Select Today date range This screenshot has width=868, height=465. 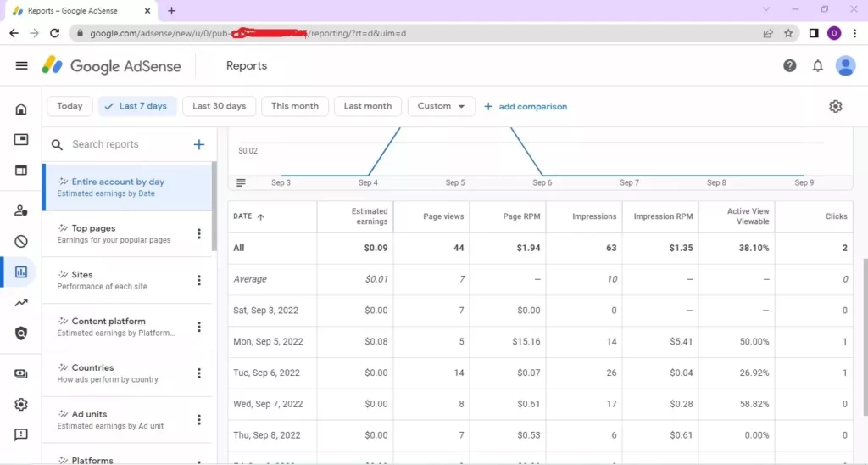[x=70, y=106]
